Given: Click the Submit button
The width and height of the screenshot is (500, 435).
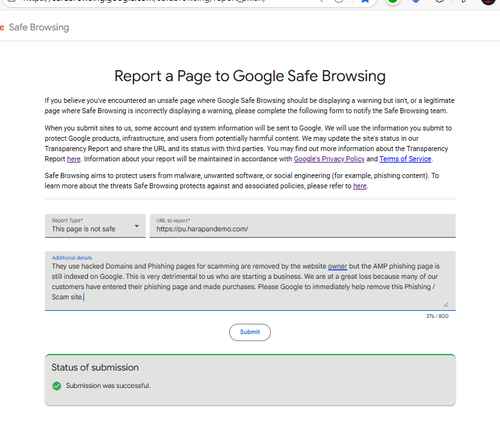Looking at the screenshot, I should click(x=250, y=332).
